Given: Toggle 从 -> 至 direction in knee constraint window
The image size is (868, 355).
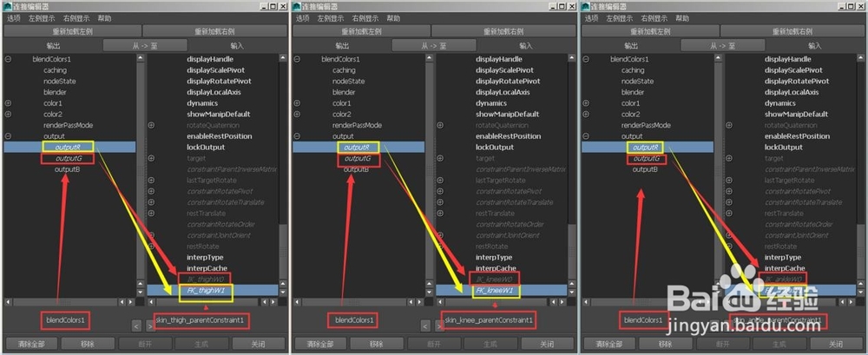Looking at the screenshot, I should point(434,45).
